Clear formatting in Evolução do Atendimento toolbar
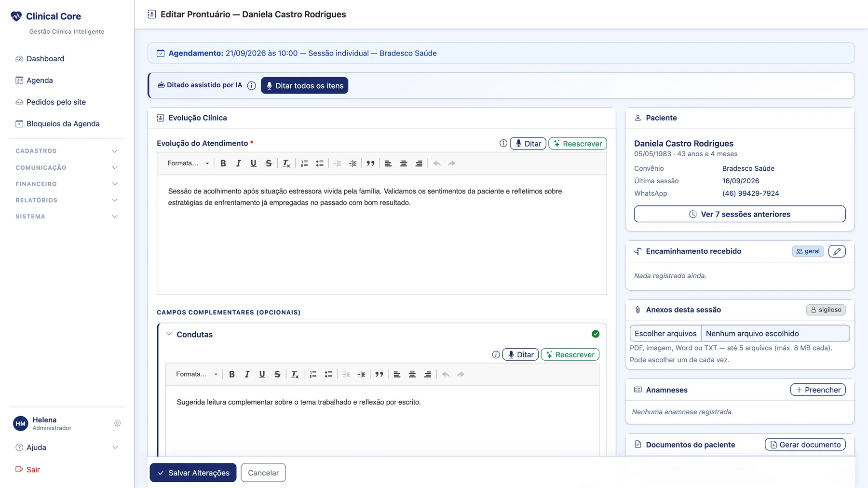Image resolution: width=868 pixels, height=488 pixels. click(x=286, y=163)
